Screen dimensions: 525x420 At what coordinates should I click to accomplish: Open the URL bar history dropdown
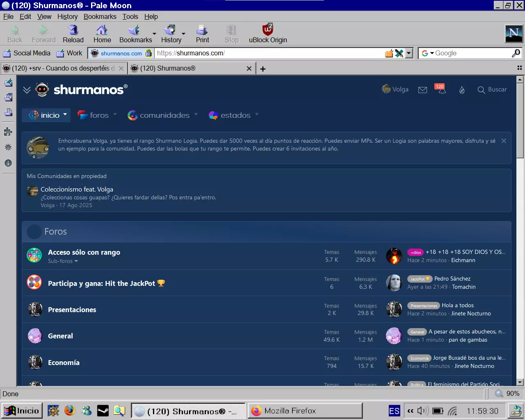[409, 53]
